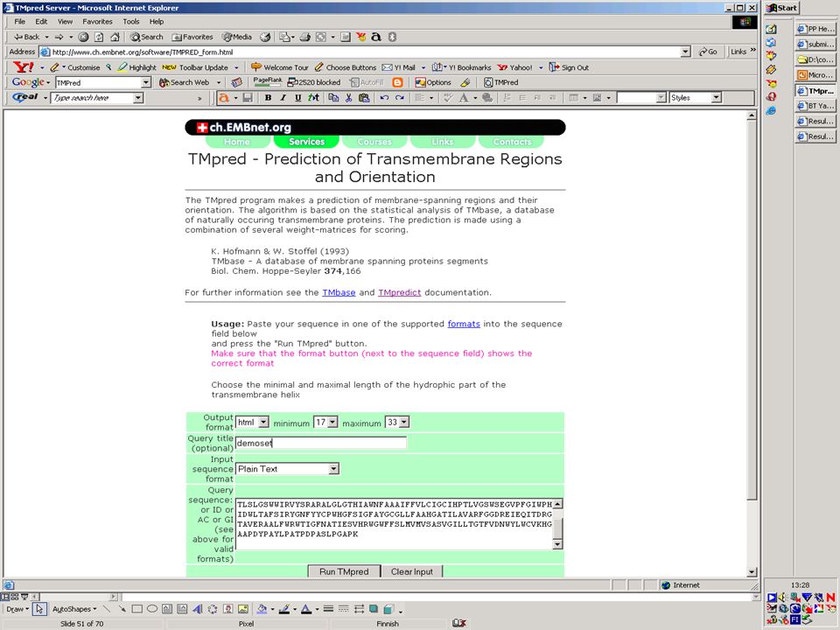Select the Arrow drawing tool
Viewport: 840px width, 630px height.
(122, 609)
